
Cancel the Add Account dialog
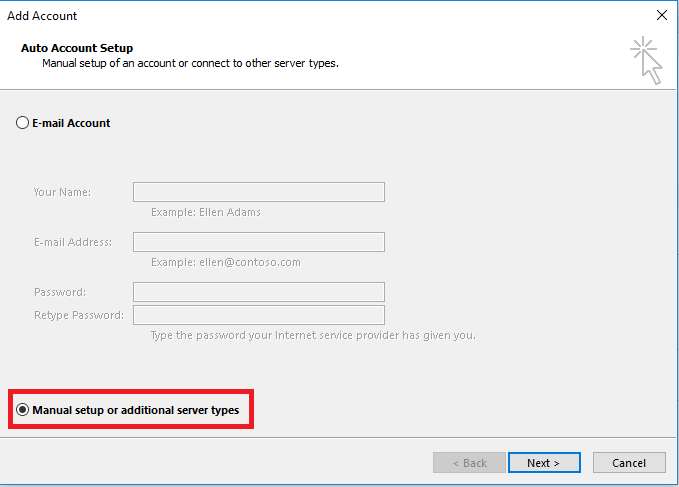(629, 463)
